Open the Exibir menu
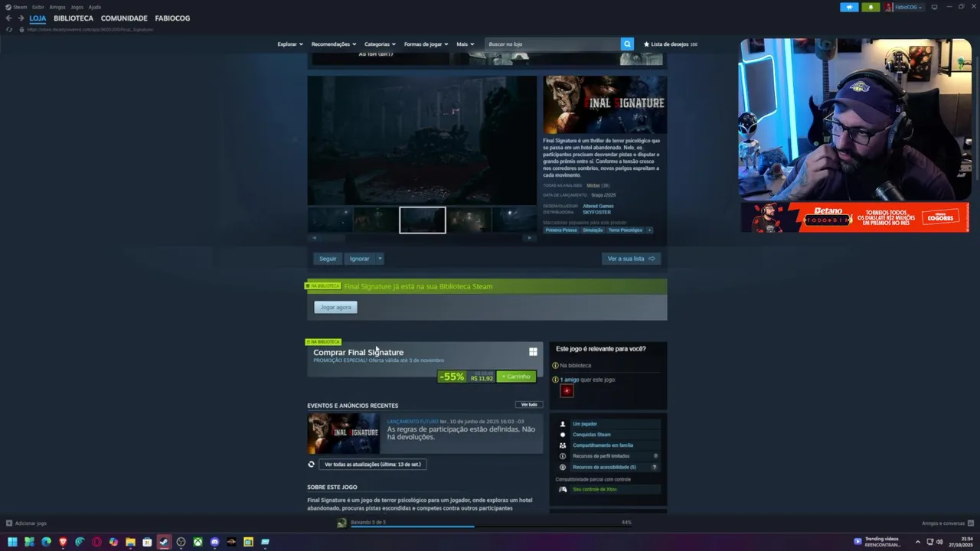This screenshot has height=551, width=980. pyautogui.click(x=38, y=7)
